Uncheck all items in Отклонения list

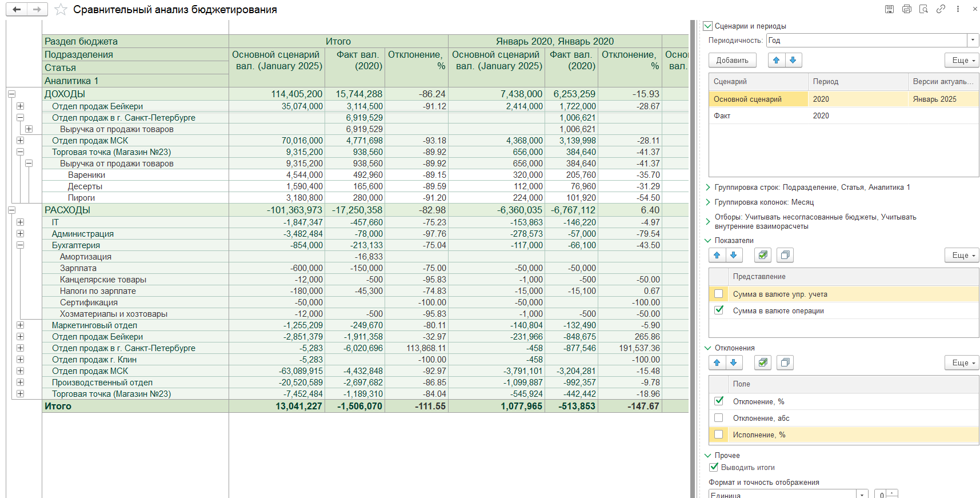(x=785, y=362)
